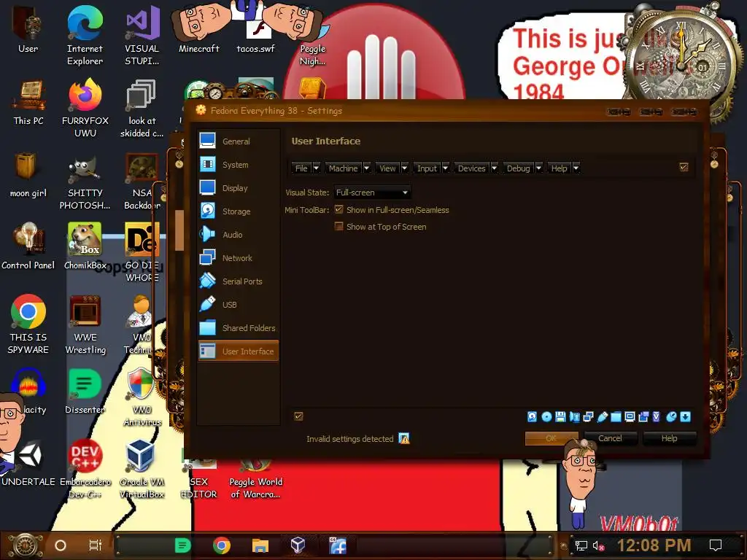The image size is (747, 560).
Task: Toggle the menu bar enable checkbox
Action: tap(684, 167)
